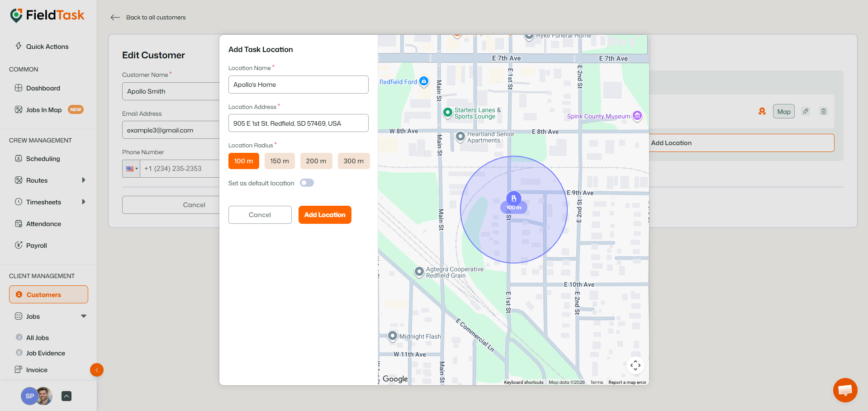The height and width of the screenshot is (411, 868).
Task: Click the 100 m home marker on map
Action: point(514,202)
